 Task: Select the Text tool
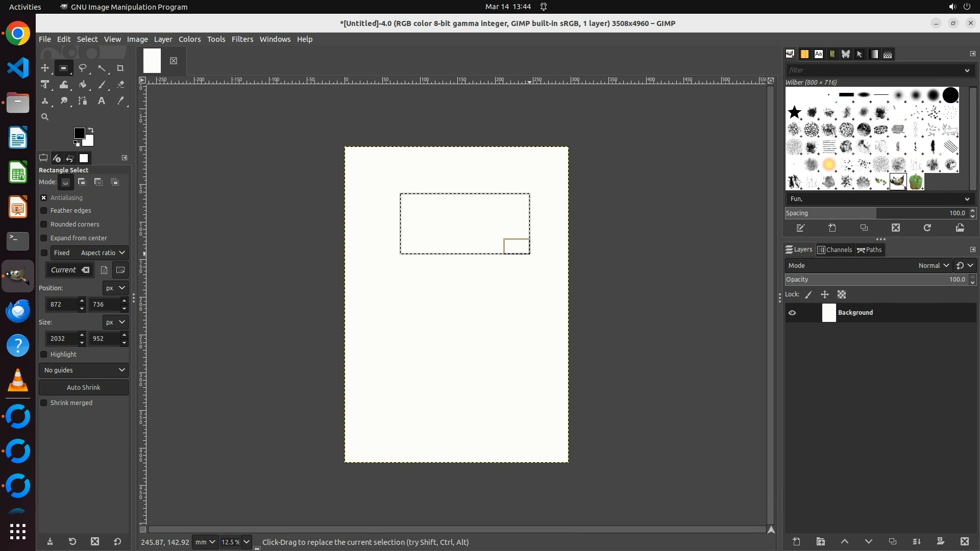click(102, 101)
